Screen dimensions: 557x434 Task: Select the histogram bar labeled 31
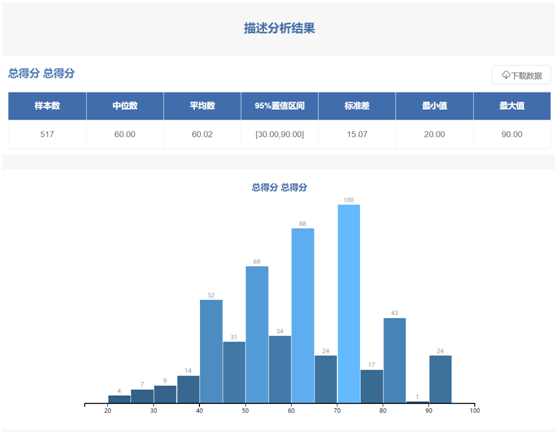(234, 372)
